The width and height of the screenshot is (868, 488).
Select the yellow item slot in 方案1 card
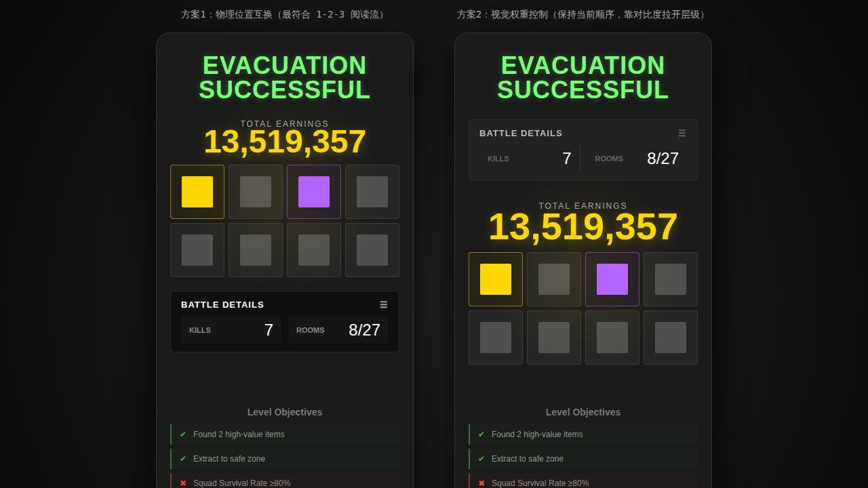(x=197, y=192)
